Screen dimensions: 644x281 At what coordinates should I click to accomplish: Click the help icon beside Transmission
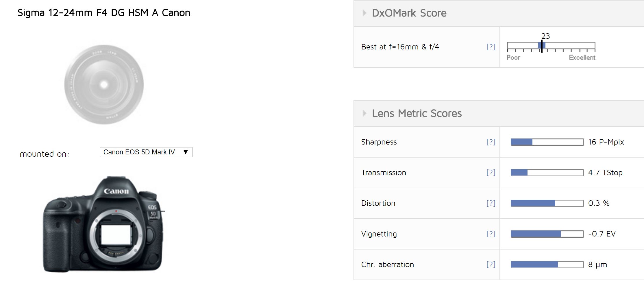pos(491,173)
